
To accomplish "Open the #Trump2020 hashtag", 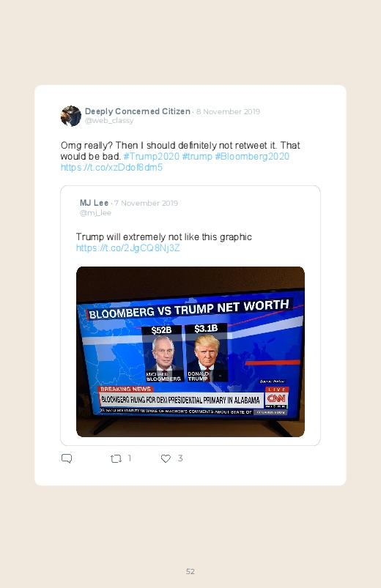I will click(x=152, y=157).
